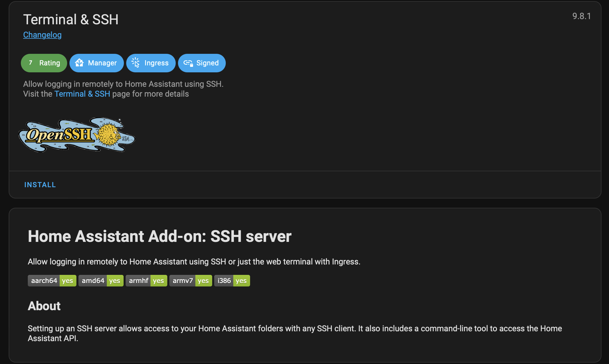This screenshot has height=364, width=609.
Task: Click the armv7 architecture badge
Action: (190, 281)
